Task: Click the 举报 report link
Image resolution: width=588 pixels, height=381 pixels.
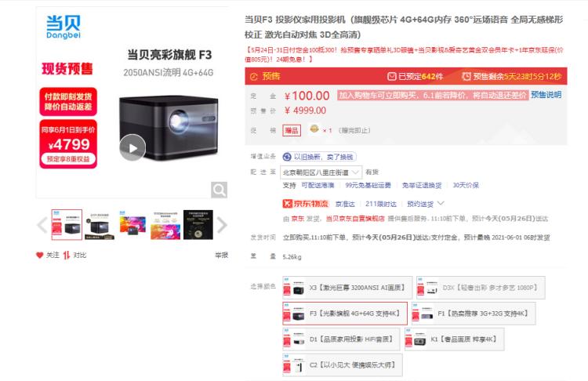Action: click(x=221, y=255)
